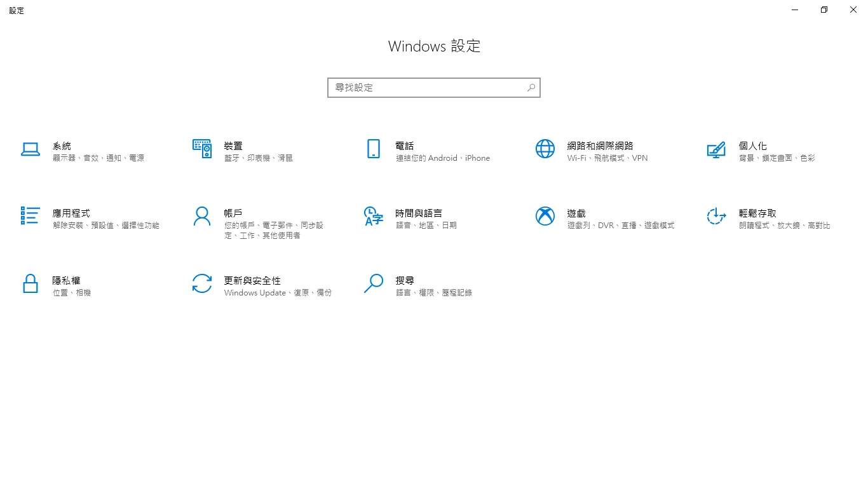Click the laptop icon for 系統

click(x=31, y=149)
